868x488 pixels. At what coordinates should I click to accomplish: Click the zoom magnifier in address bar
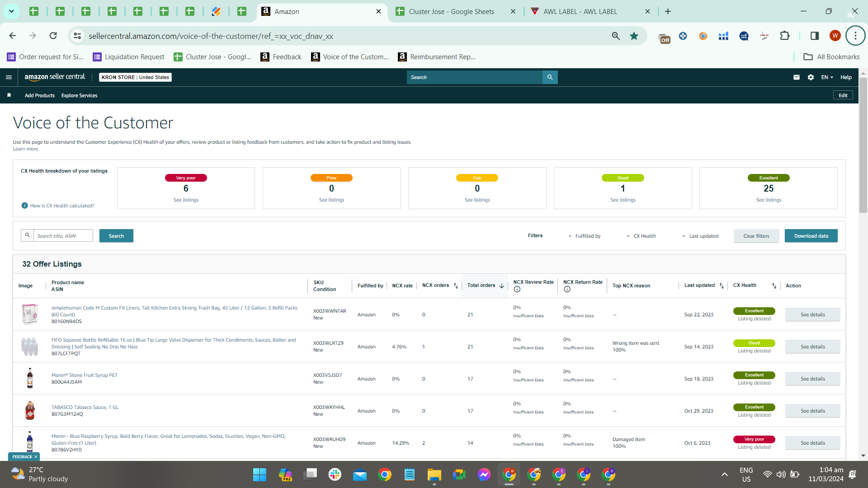pos(615,36)
